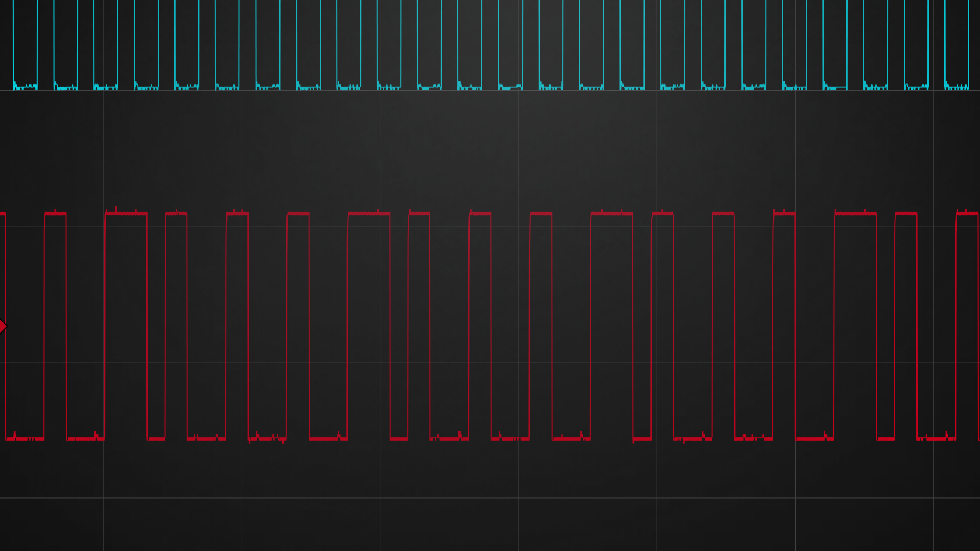Image resolution: width=980 pixels, height=551 pixels.
Task: Click the short low gap after first wide red pulse
Action: click(x=156, y=438)
